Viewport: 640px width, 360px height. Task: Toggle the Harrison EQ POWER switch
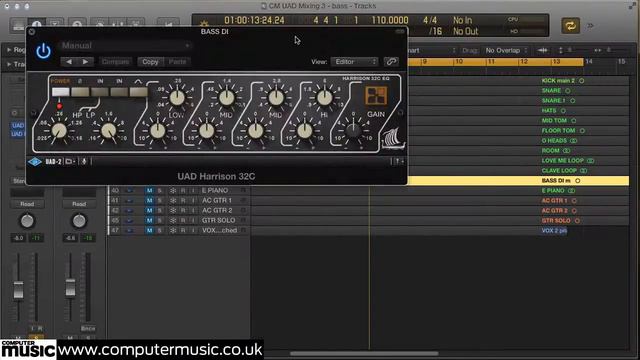pyautogui.click(x=60, y=92)
